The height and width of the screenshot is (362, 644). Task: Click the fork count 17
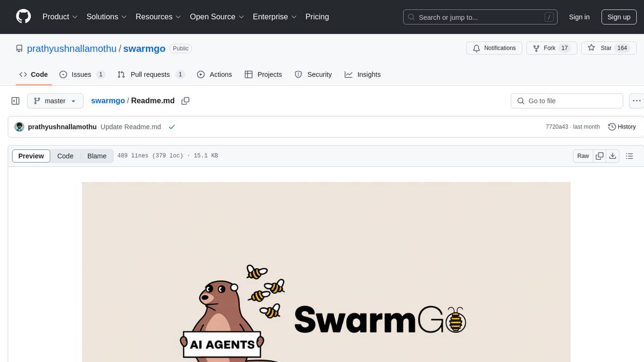[564, 48]
